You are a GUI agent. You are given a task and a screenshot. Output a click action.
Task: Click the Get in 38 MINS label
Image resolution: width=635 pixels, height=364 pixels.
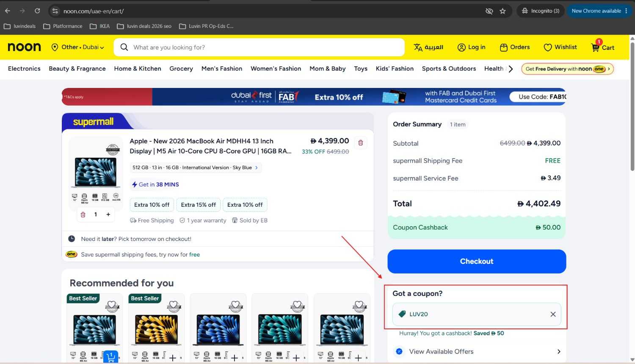155,185
